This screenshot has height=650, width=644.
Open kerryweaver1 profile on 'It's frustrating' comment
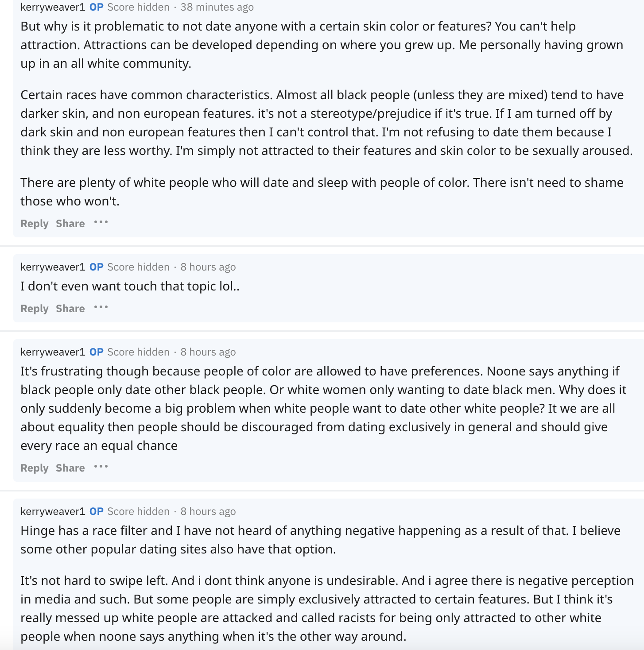pos(53,352)
